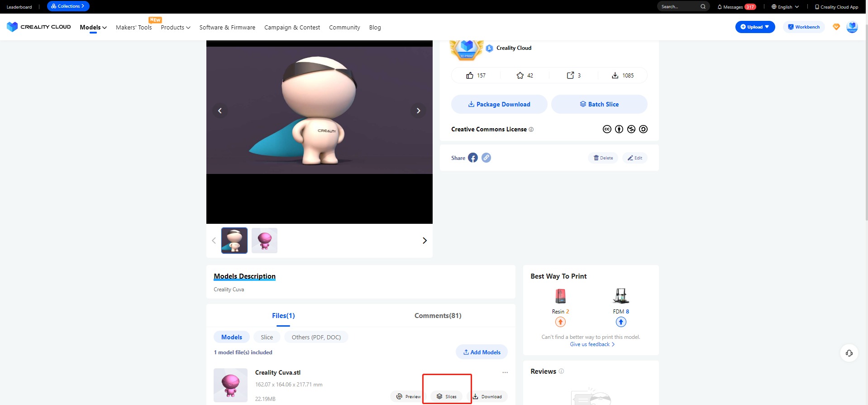Favorite the model with star icon
Screen dimensions: 868x405
pos(520,76)
